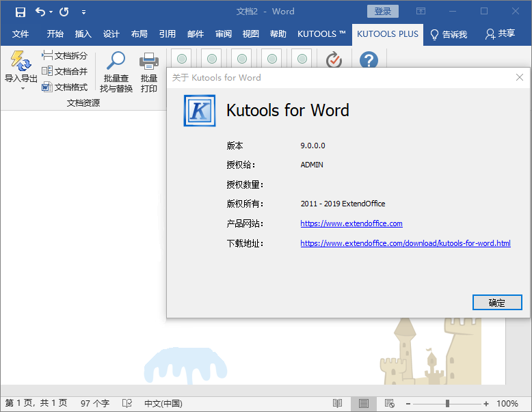Click 文档拆分 split document tool
Image resolution: width=532 pixels, height=412 pixels.
pos(64,55)
